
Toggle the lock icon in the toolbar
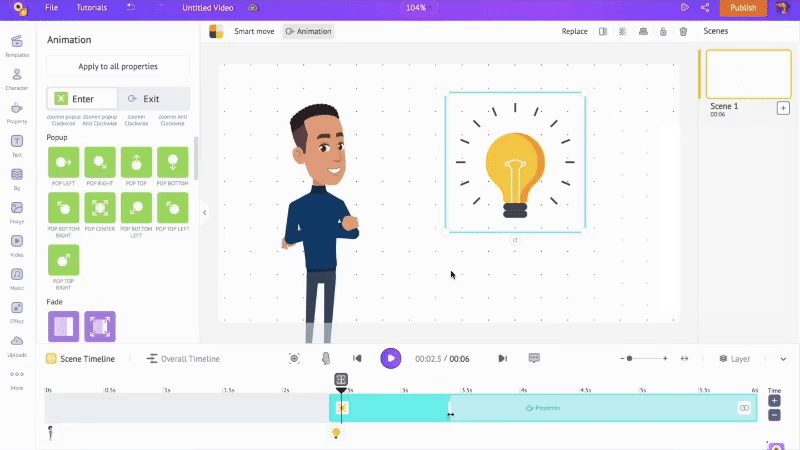[662, 32]
